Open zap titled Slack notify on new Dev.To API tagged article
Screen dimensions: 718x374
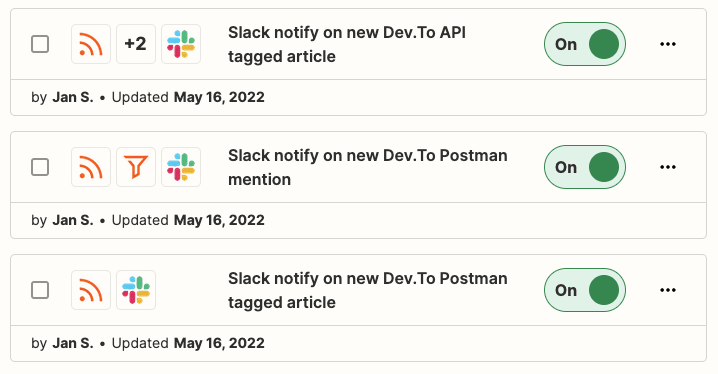point(347,44)
